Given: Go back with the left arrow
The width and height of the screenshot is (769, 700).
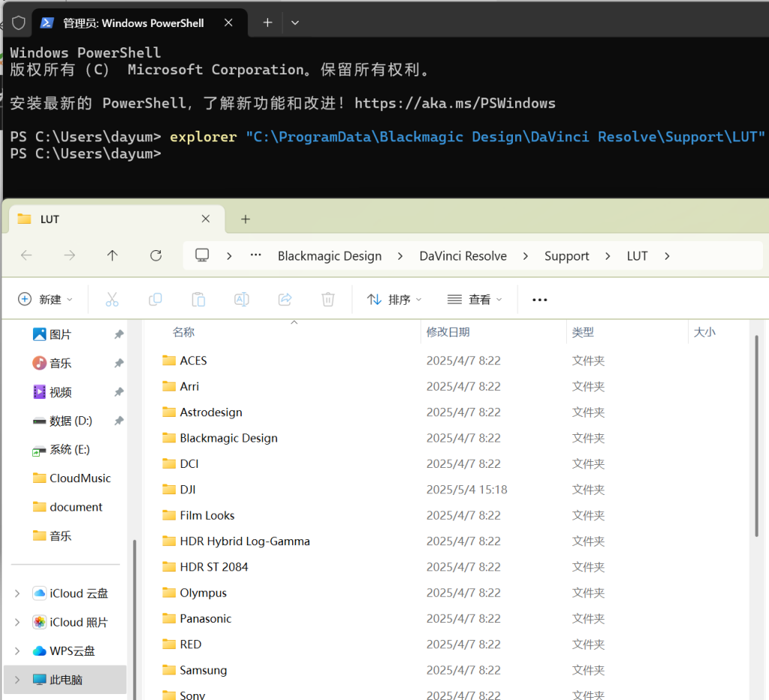Looking at the screenshot, I should [26, 255].
